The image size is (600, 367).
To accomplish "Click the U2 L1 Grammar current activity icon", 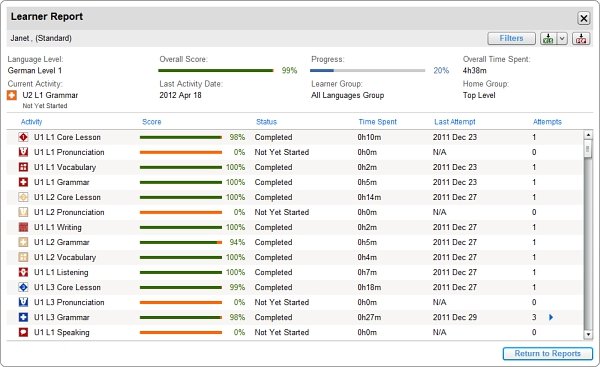I will (12, 95).
